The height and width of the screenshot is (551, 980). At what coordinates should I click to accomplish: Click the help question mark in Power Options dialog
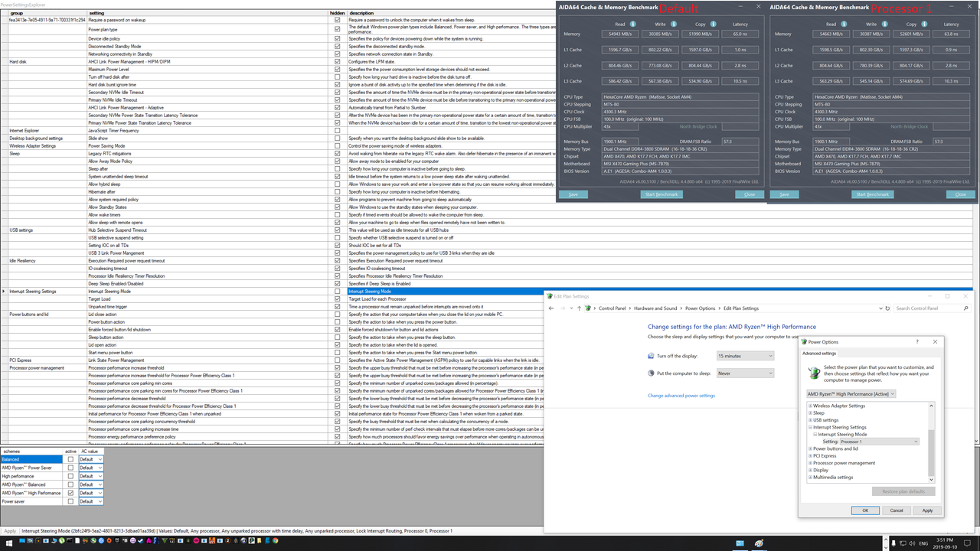click(917, 342)
